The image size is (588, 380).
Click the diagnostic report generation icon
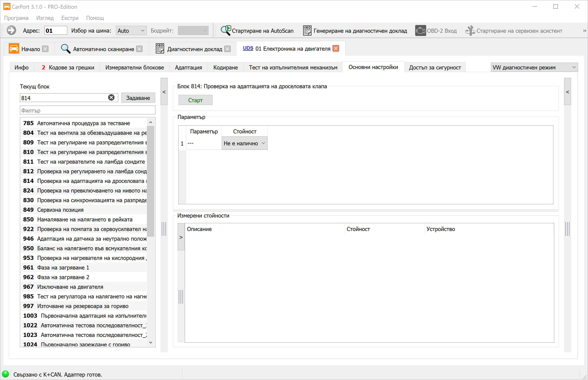(307, 31)
